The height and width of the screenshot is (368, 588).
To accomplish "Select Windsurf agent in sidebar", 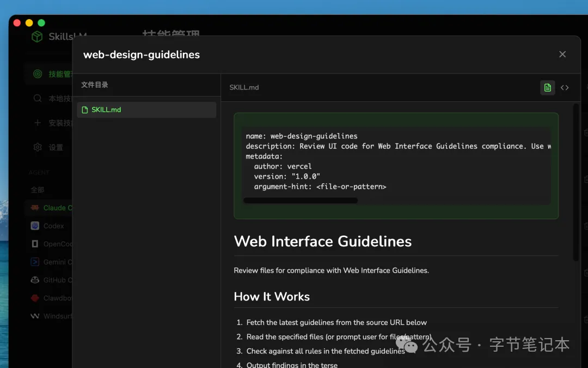I will pyautogui.click(x=49, y=316).
